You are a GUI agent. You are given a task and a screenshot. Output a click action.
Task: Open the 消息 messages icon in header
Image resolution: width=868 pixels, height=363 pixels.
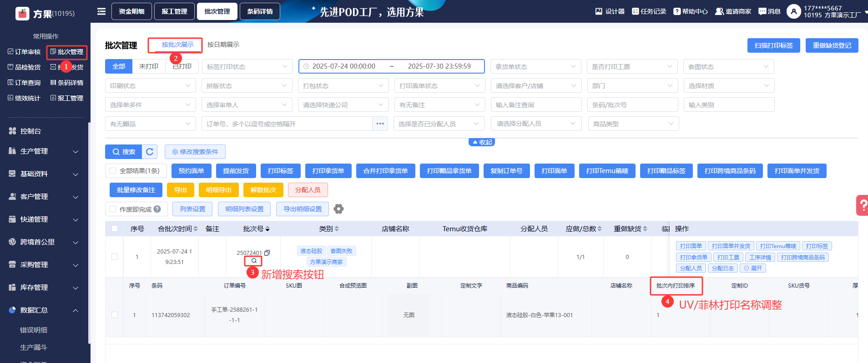click(x=762, y=11)
